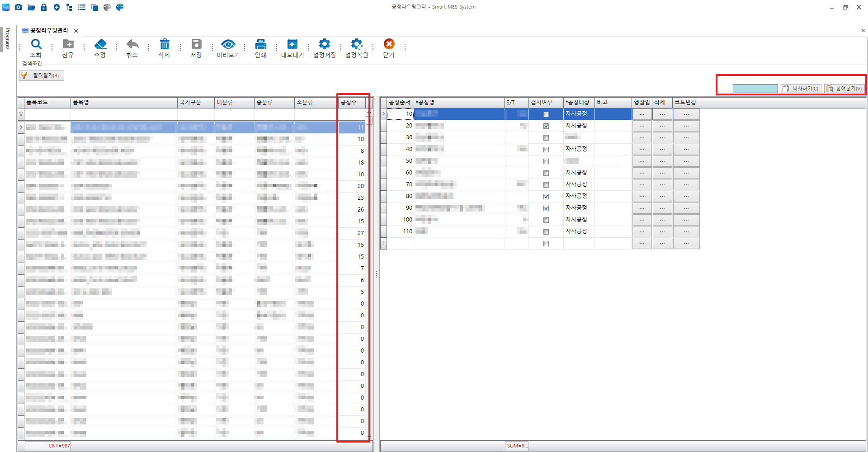Sort by 공정수 column header

point(352,102)
